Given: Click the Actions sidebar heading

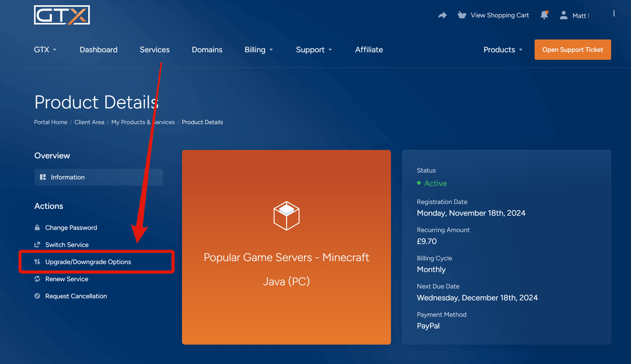Looking at the screenshot, I should [x=48, y=206].
